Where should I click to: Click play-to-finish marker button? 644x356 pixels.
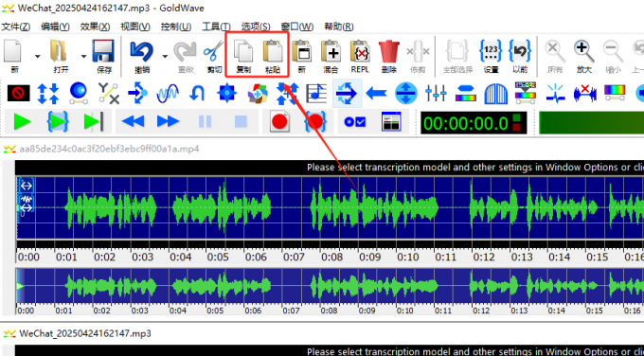93,121
